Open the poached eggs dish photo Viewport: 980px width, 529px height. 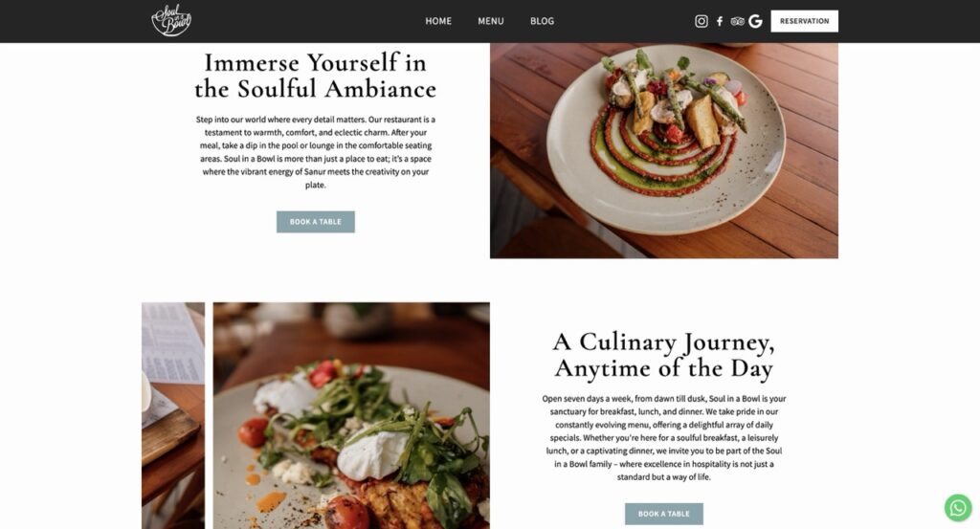tap(351, 416)
